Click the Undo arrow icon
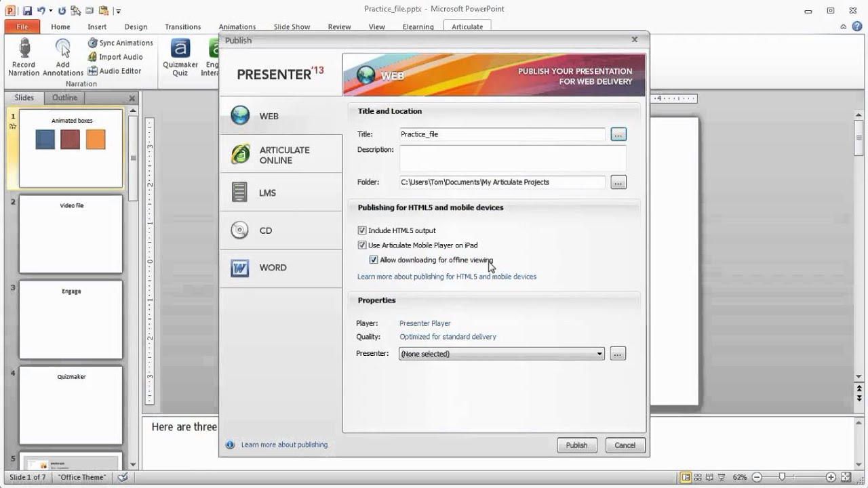Screen dimensions: 868x488 41,11
